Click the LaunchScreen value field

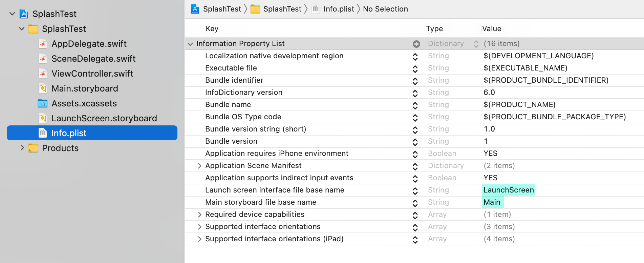point(509,190)
